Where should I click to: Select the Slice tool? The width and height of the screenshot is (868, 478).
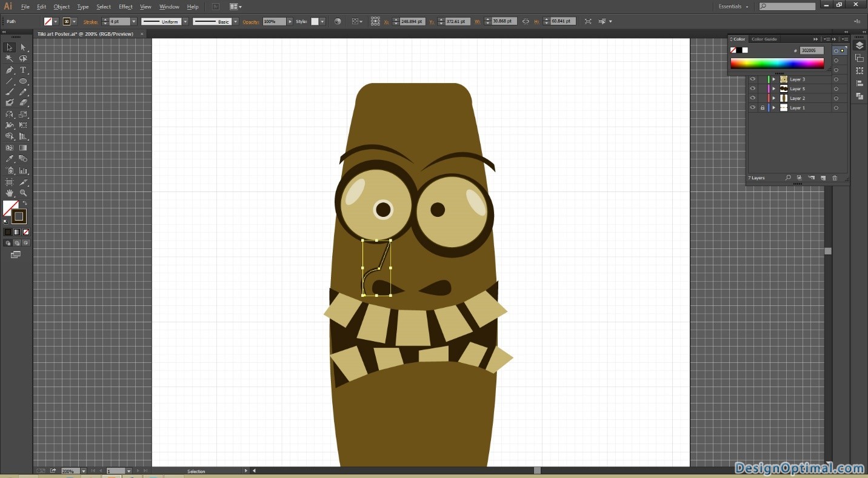point(23,182)
